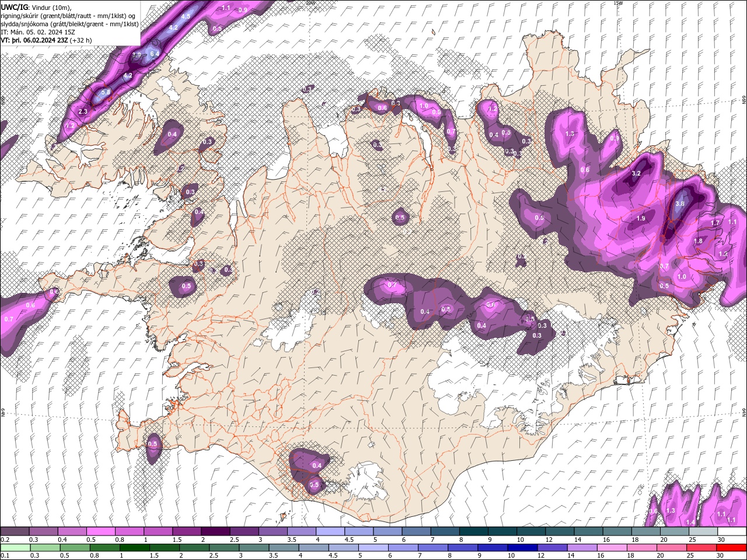Screen dimensions: 747x560
Task: Click the '15W' longitude label at top
Action: click(x=619, y=2)
